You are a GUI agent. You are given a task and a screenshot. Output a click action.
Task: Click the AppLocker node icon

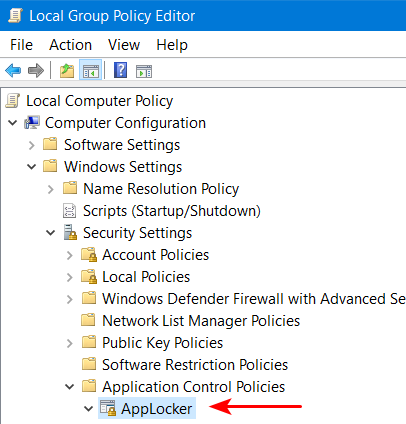click(x=108, y=408)
